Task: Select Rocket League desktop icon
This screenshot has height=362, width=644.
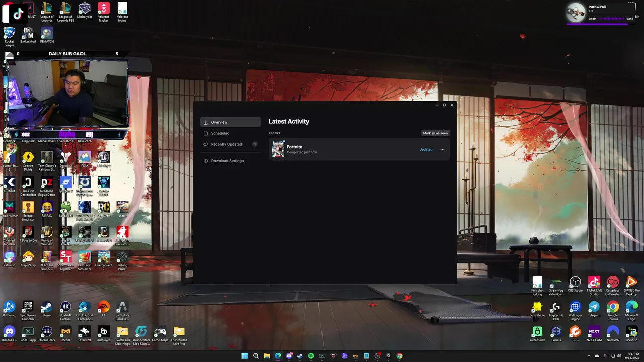Action: [x=9, y=37]
